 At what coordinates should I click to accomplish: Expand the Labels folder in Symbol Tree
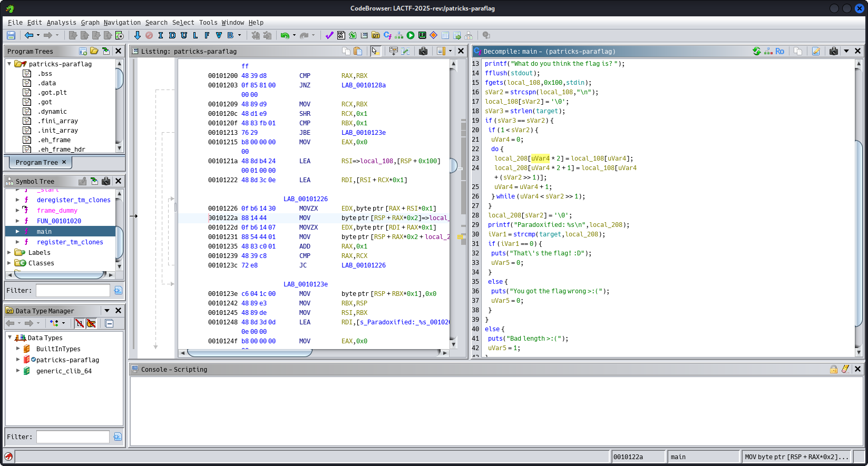[9, 253]
